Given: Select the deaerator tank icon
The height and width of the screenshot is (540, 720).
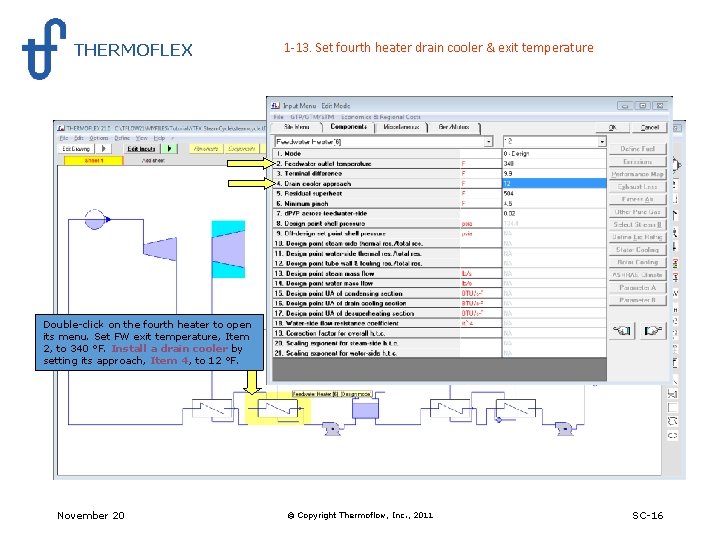Looking at the screenshot, I should click(x=366, y=408).
